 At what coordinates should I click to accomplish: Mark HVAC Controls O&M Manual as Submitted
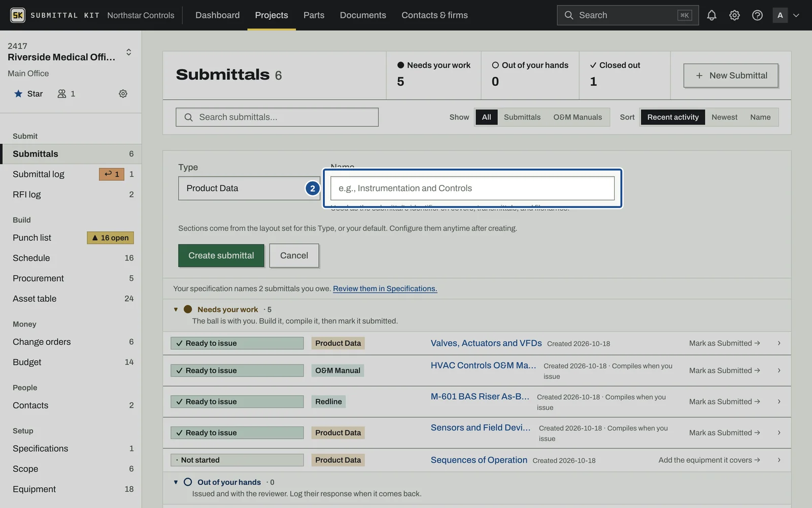724,370
